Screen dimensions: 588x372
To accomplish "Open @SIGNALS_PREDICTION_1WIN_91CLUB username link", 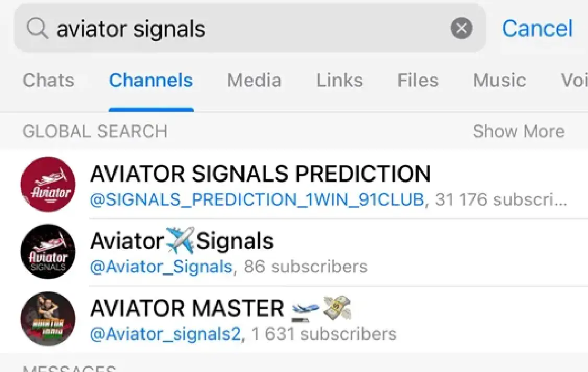I will pyautogui.click(x=257, y=200).
